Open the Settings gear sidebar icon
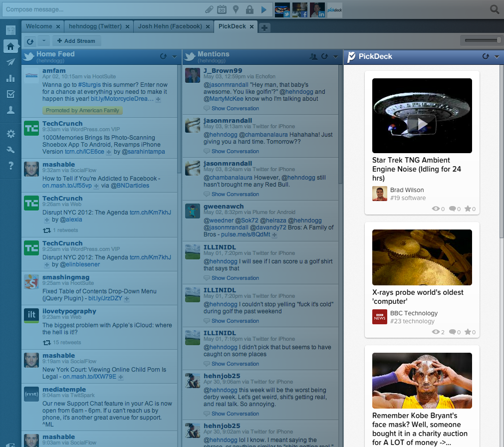Screen dimensions: 504x447 10,134
